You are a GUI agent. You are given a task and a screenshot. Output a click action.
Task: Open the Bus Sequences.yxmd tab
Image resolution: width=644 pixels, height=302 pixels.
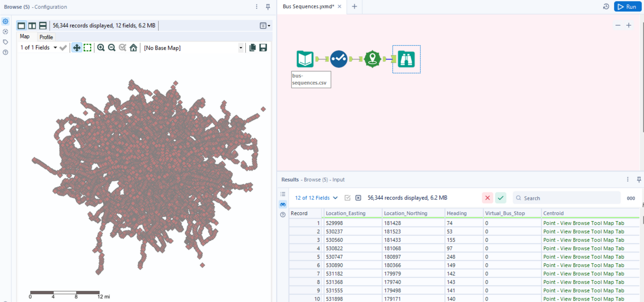click(x=308, y=6)
